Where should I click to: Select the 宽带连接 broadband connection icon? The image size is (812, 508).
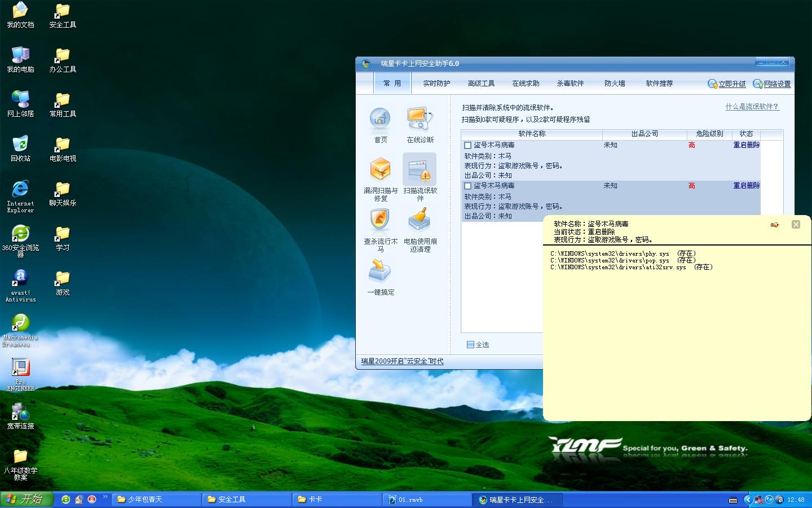point(20,417)
